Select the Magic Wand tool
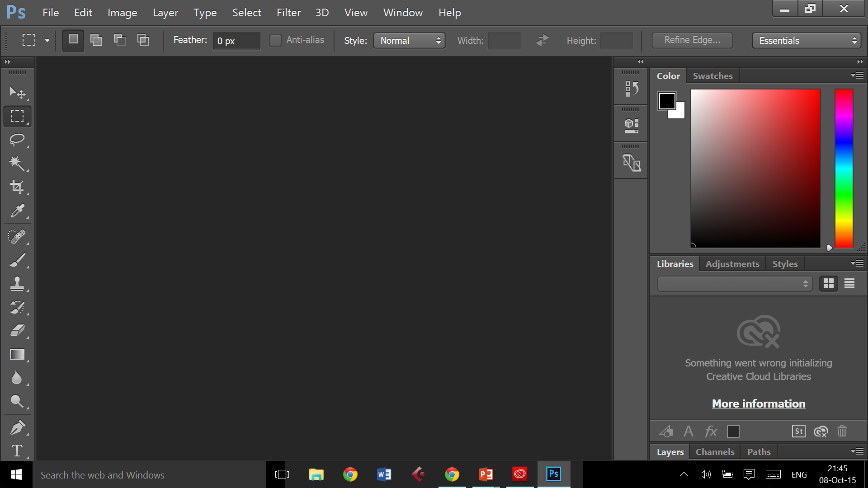The image size is (868, 488). tap(17, 162)
